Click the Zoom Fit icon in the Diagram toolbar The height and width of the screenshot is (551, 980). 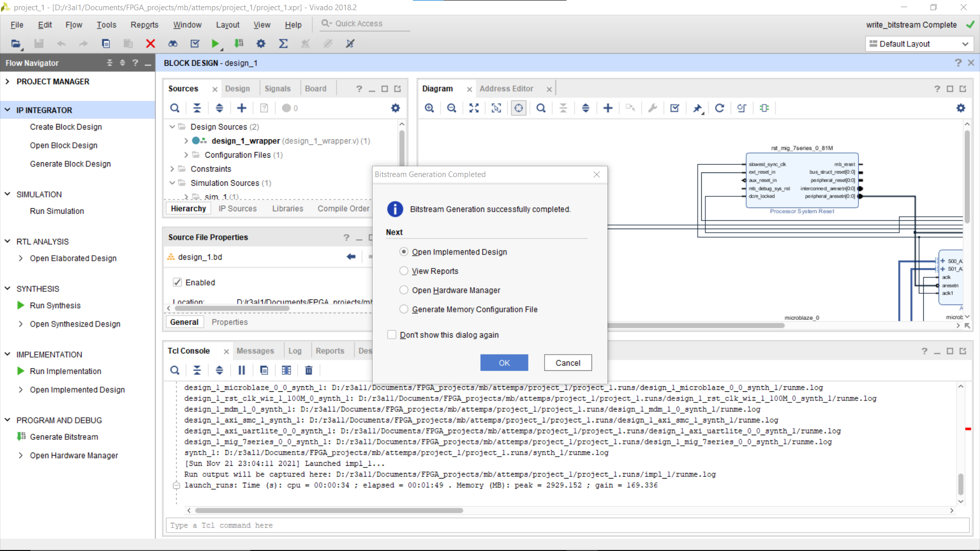474,108
